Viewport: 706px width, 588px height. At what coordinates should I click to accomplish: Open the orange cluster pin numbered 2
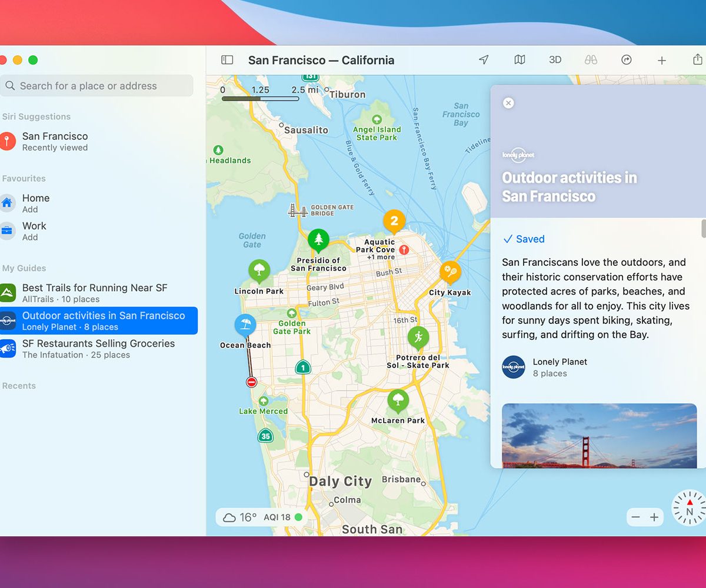[394, 221]
